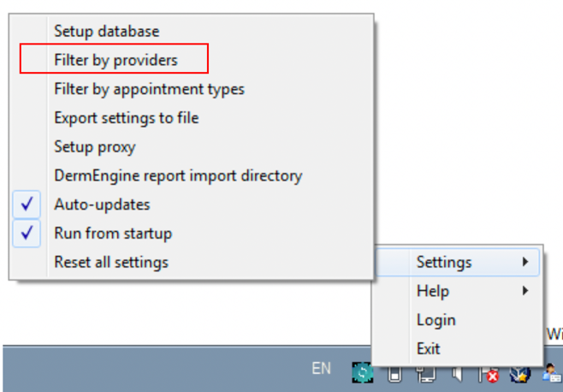Open Filter by appointment types
The width and height of the screenshot is (563, 392).
[149, 89]
